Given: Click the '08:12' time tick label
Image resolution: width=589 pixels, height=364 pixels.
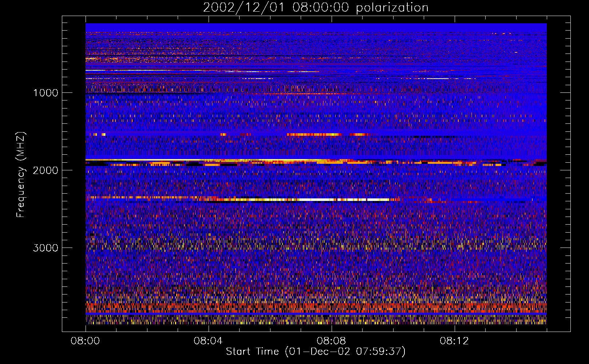Looking at the screenshot, I should click(454, 341).
